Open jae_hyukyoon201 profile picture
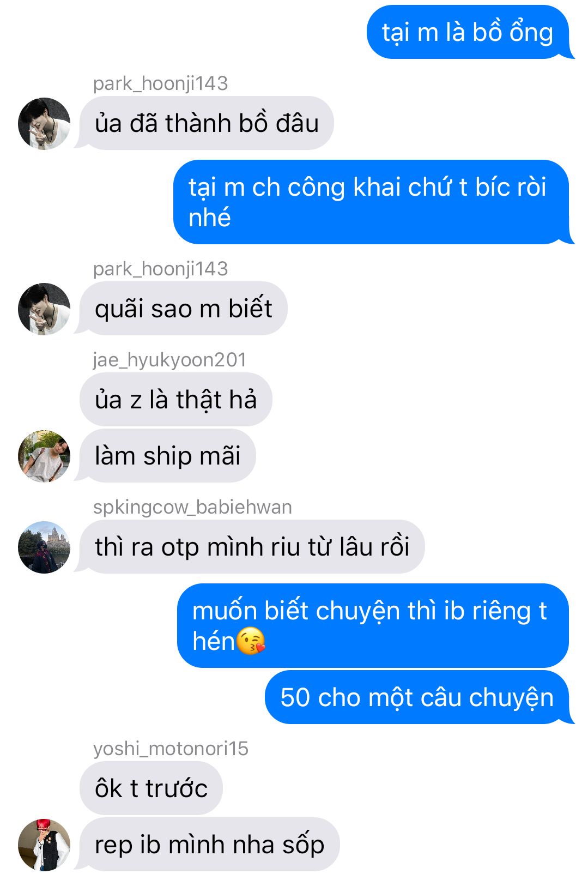This screenshot has width=588, height=880. (44, 456)
